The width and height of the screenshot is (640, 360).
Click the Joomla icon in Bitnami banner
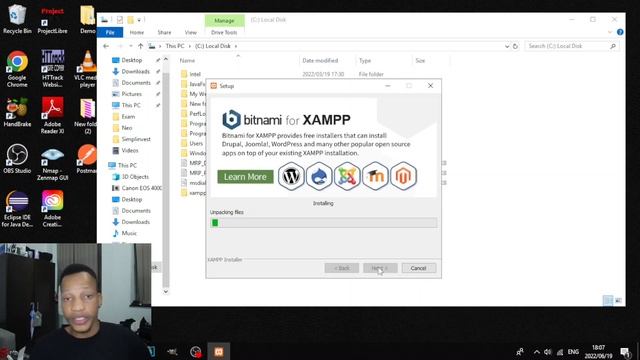(x=347, y=176)
